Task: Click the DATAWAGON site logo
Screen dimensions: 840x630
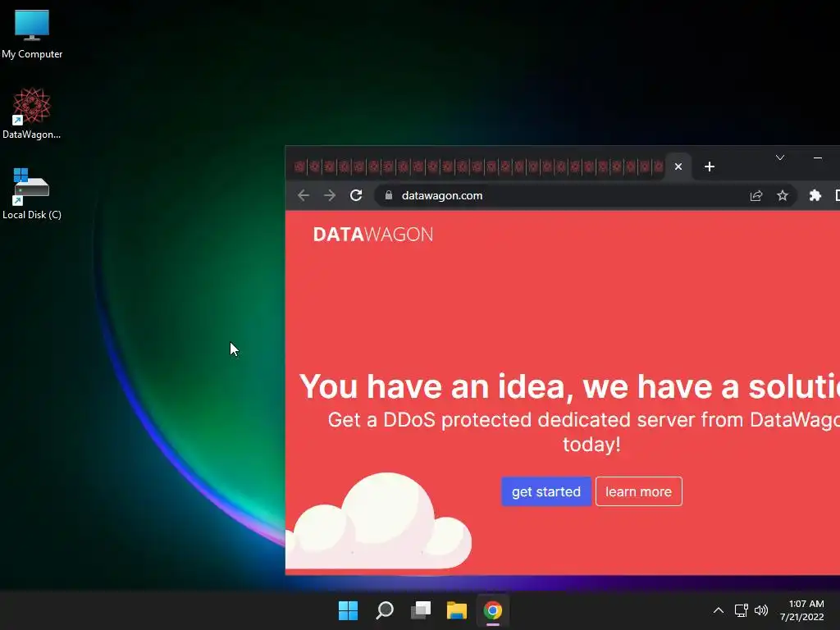Action: point(373,234)
